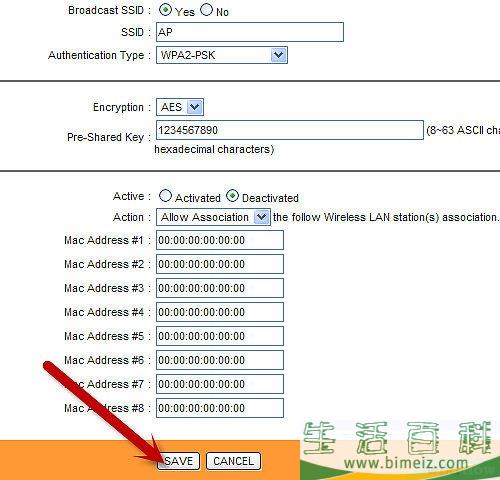Click the Mac Address #2 field
Viewport: 500px width, 480px height.
pyautogui.click(x=220, y=264)
